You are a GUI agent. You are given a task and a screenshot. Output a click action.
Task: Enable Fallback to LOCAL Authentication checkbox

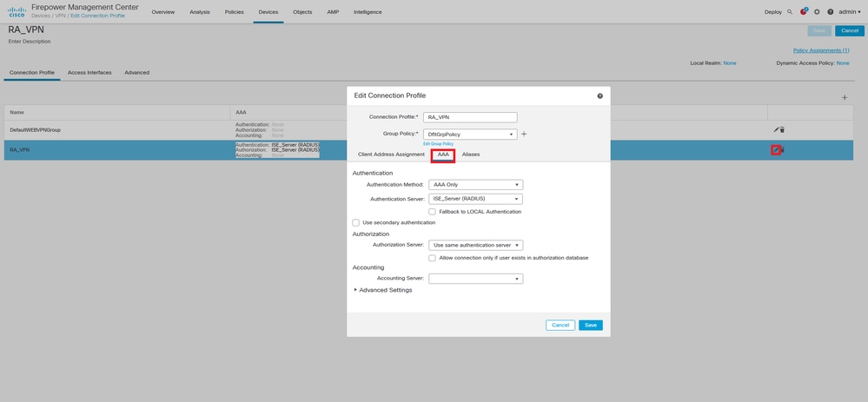click(x=433, y=212)
